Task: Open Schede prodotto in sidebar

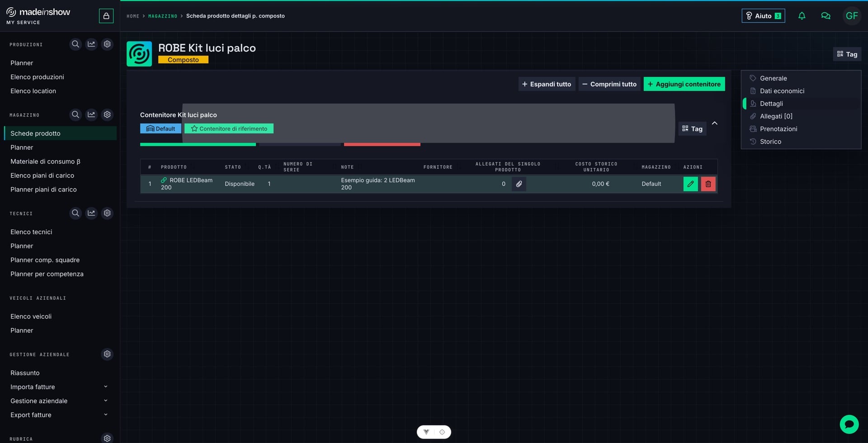Action: (x=60, y=133)
